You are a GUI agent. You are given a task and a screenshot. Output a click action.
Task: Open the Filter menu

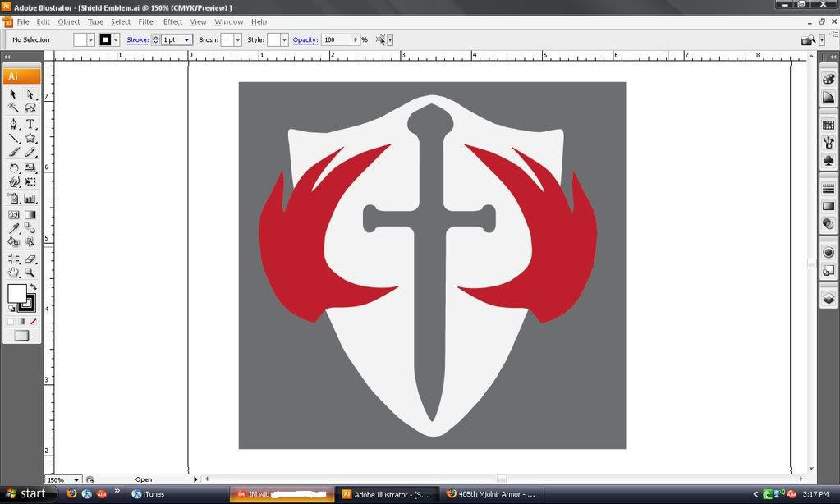tap(146, 22)
